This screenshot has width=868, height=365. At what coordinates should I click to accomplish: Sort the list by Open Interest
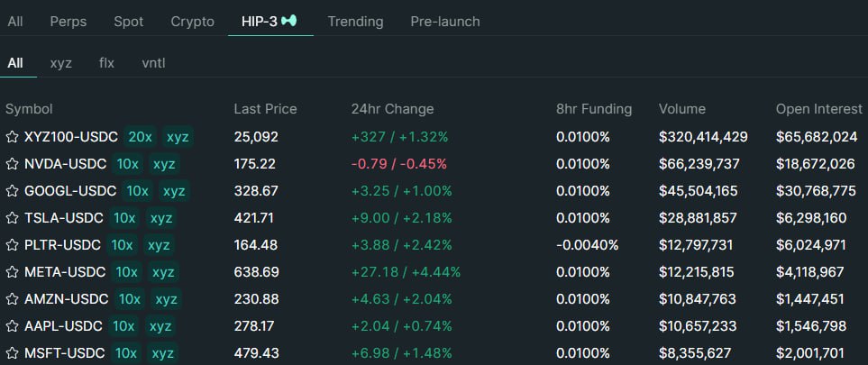point(818,109)
